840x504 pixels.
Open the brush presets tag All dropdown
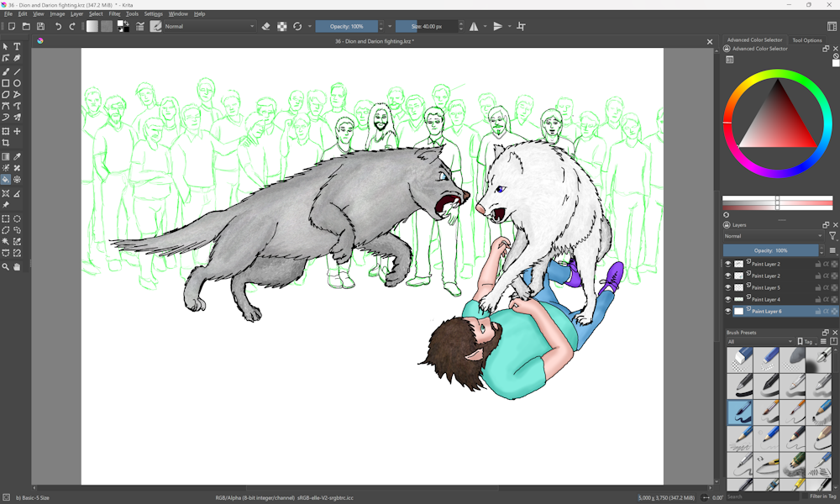(759, 342)
